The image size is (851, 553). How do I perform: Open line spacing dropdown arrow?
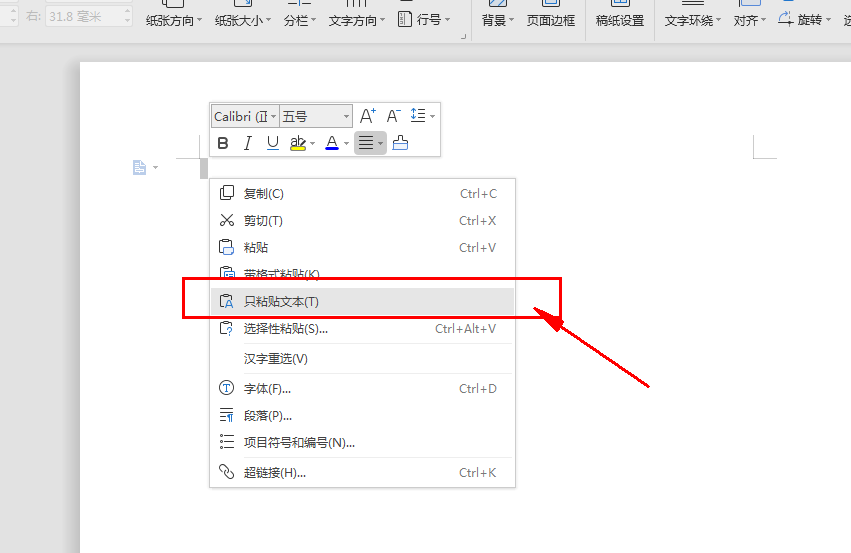[433, 116]
